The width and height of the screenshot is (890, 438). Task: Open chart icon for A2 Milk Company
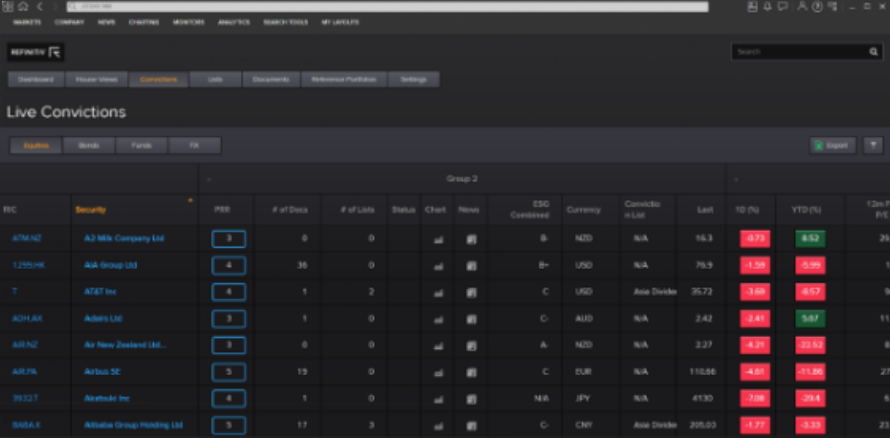pos(436,239)
